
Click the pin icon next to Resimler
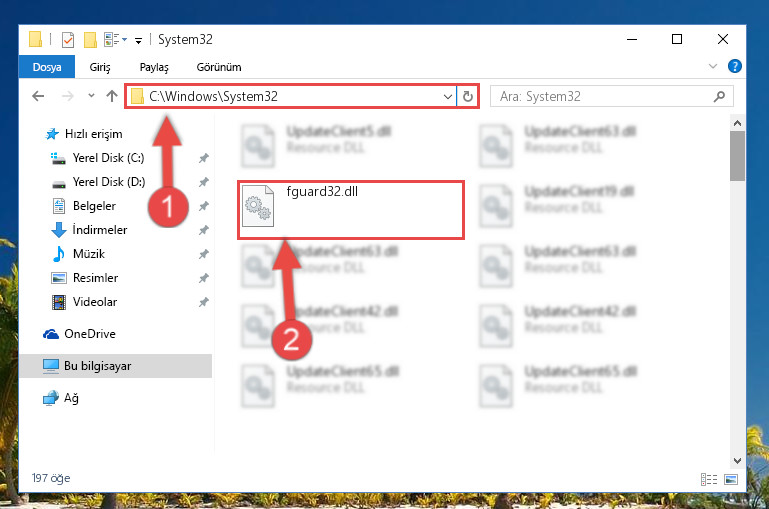[204, 278]
